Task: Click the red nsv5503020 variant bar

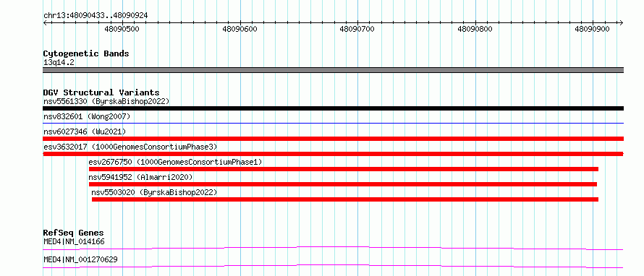Action: [x=345, y=199]
